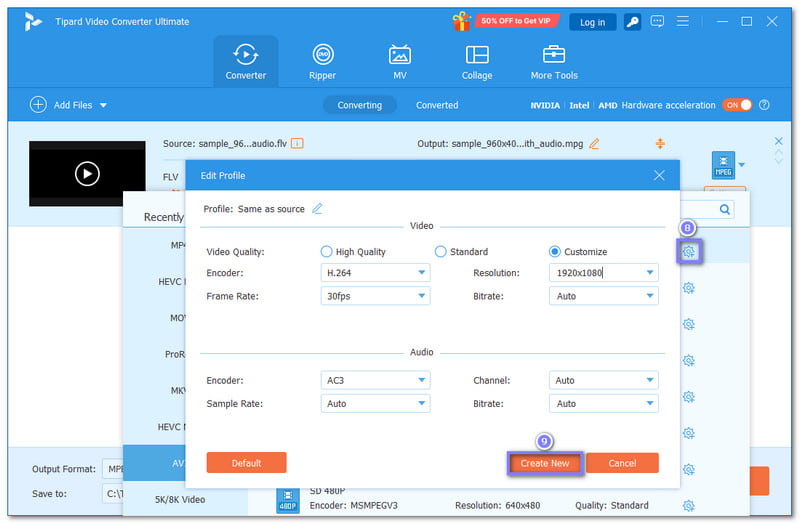Open hardware acceleration help icon
The width and height of the screenshot is (800, 524).
click(x=764, y=105)
